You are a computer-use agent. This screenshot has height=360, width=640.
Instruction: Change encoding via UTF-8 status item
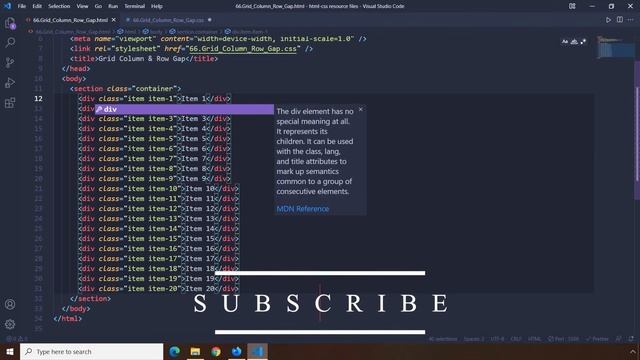pos(497,339)
